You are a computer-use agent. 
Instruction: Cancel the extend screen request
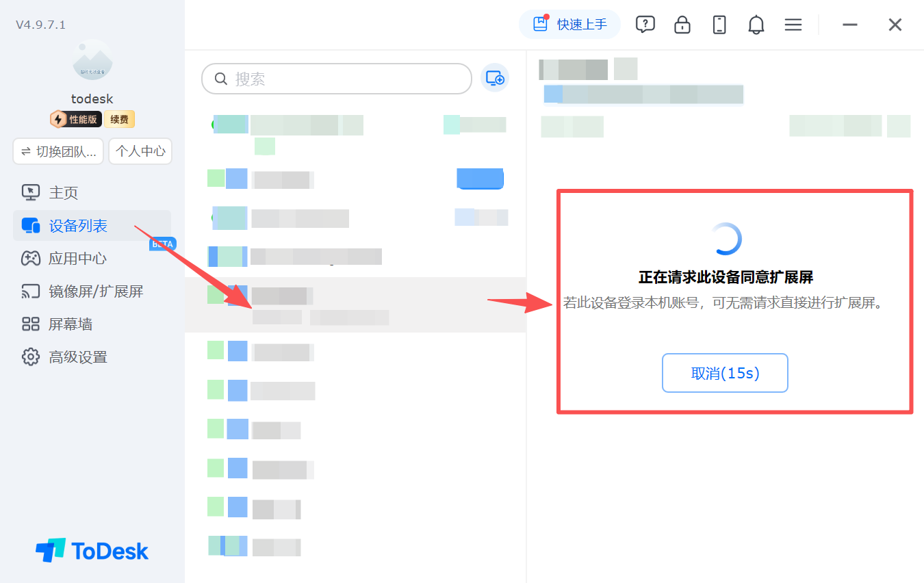(x=725, y=373)
